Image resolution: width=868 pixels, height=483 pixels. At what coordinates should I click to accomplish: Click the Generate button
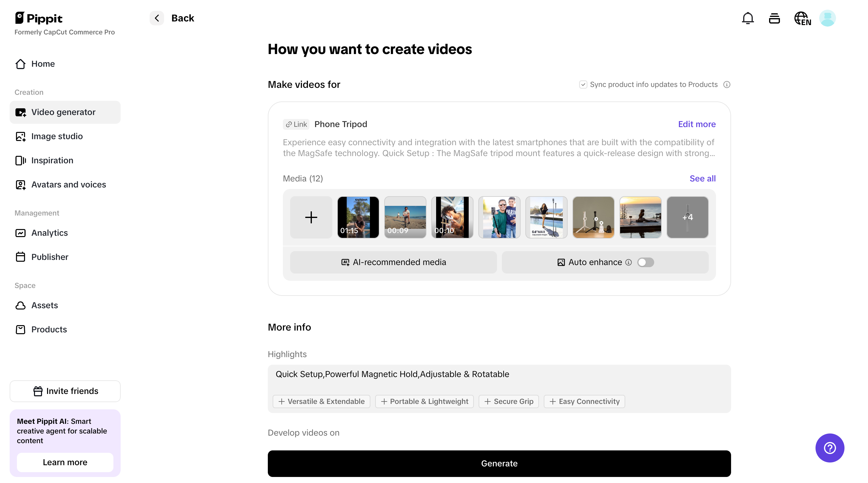click(x=499, y=463)
